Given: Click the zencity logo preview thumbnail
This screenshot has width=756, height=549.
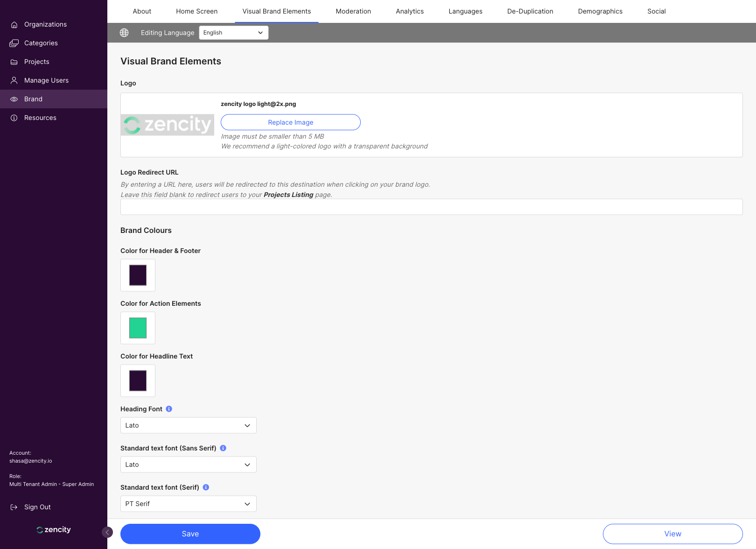Looking at the screenshot, I should point(168,125).
